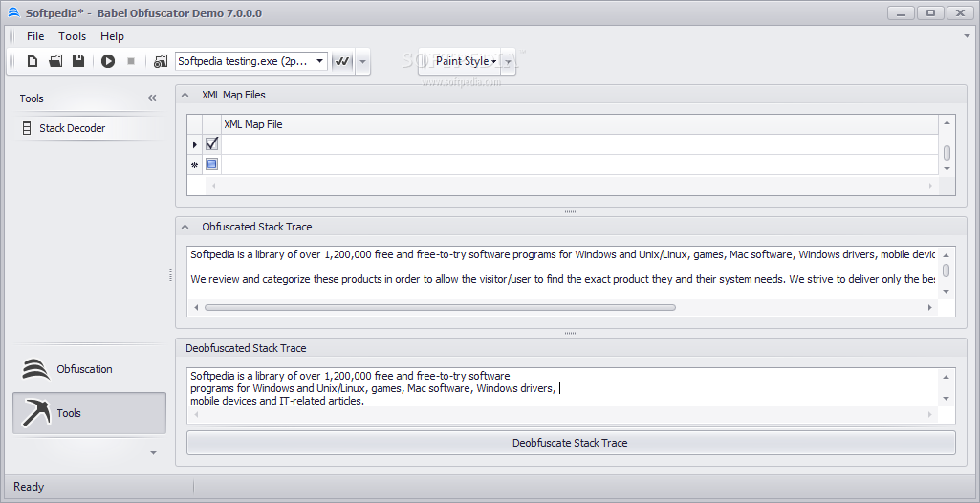Select the first row header arrow in the XML grid
This screenshot has height=503, width=980.
[195, 145]
